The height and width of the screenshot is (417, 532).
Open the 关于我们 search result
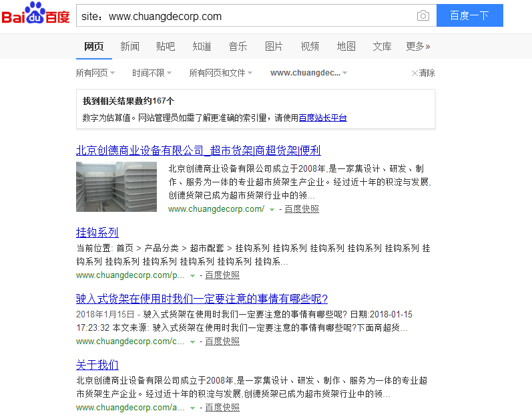point(97,365)
